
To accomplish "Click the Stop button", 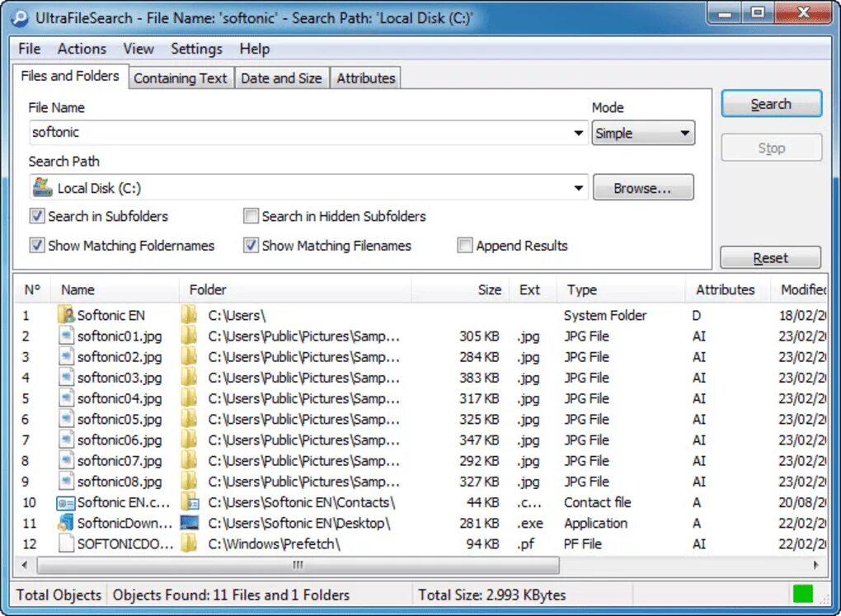I will click(x=771, y=148).
